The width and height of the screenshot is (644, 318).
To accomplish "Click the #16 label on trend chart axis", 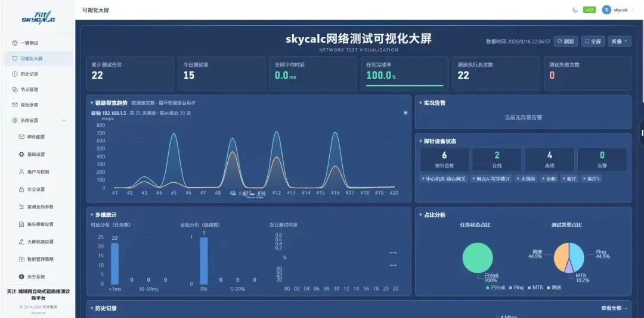I will [x=335, y=193].
